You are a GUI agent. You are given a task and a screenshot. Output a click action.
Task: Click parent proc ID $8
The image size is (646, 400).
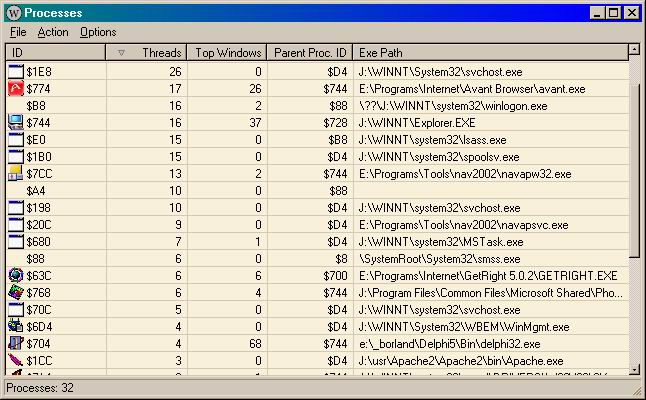(341, 259)
